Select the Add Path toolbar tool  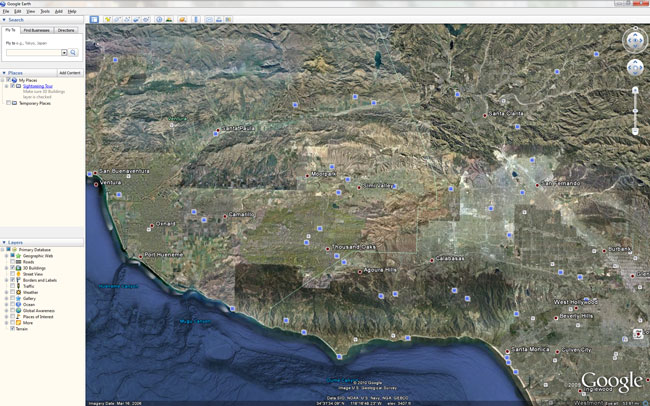click(127, 19)
